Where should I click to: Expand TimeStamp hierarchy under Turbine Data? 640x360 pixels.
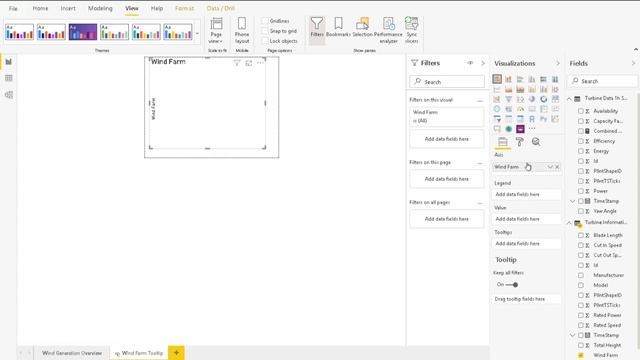pos(572,201)
